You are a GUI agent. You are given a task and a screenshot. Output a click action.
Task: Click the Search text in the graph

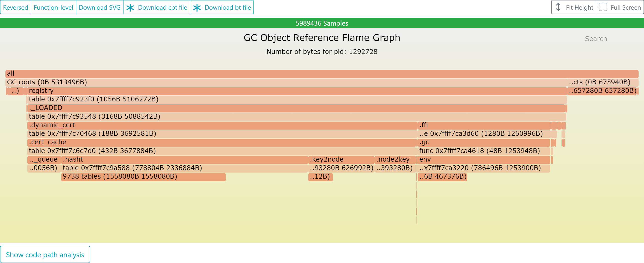tap(596, 39)
